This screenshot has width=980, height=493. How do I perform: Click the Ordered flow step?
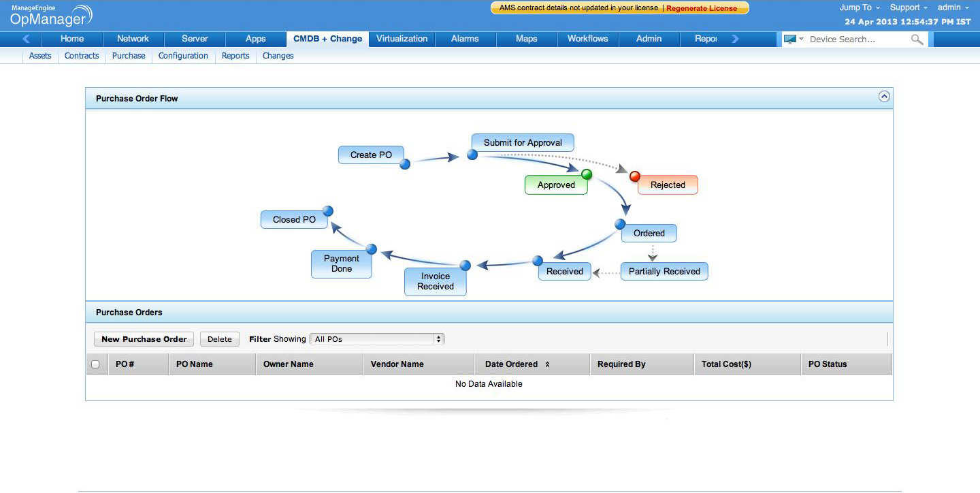click(649, 233)
